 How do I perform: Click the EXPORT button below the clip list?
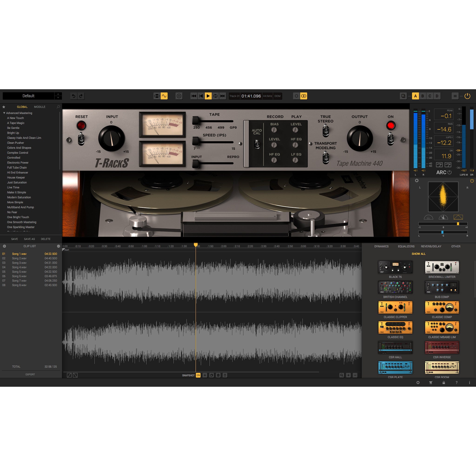coord(30,374)
